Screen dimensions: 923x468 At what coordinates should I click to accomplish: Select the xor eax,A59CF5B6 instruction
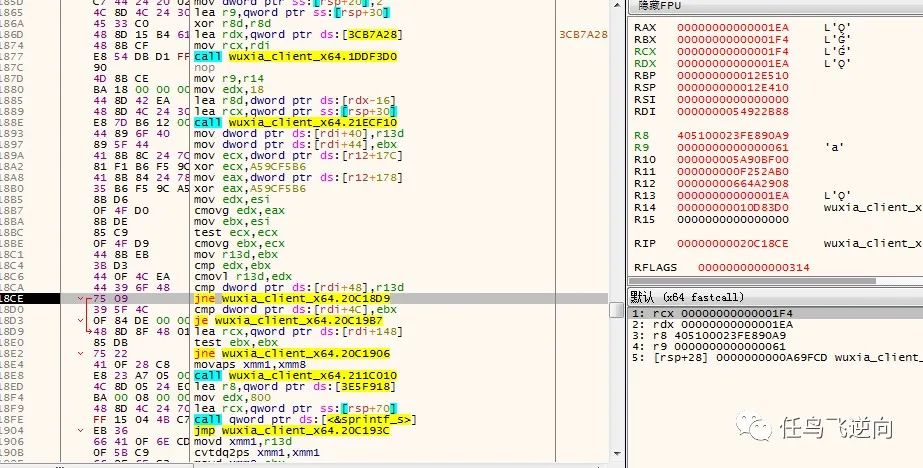coord(250,188)
